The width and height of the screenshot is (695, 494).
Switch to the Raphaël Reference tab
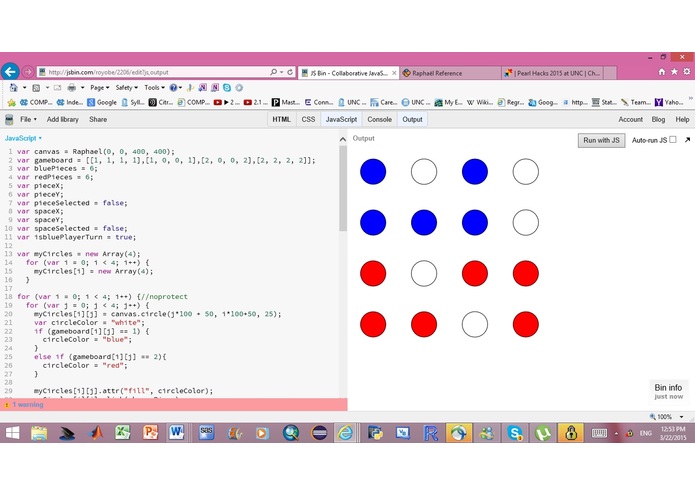(450, 73)
